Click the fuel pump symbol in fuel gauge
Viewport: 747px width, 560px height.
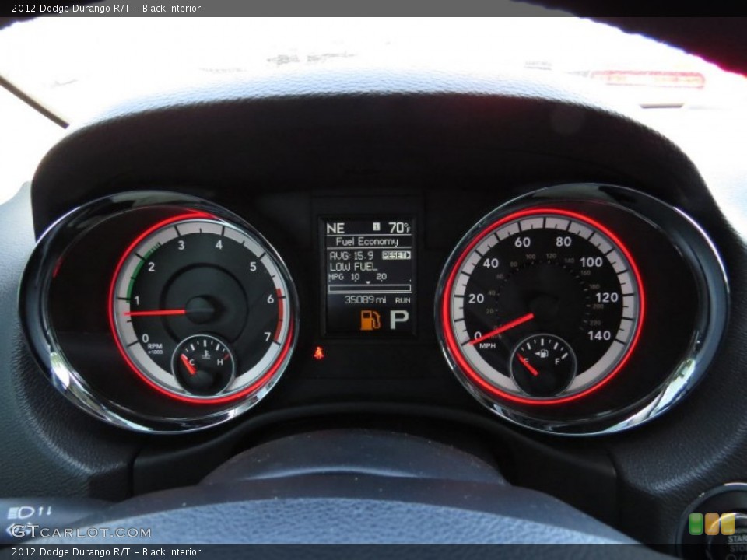pos(542,354)
